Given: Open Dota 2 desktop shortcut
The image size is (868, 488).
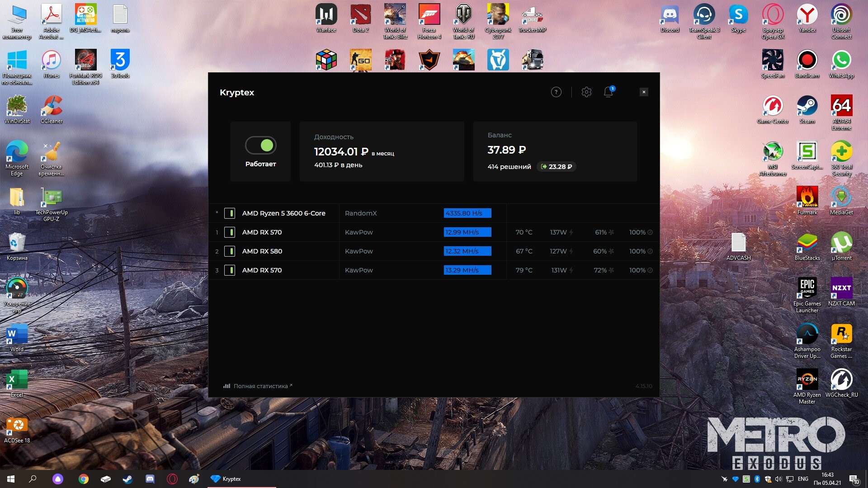Looking at the screenshot, I should click(360, 18).
